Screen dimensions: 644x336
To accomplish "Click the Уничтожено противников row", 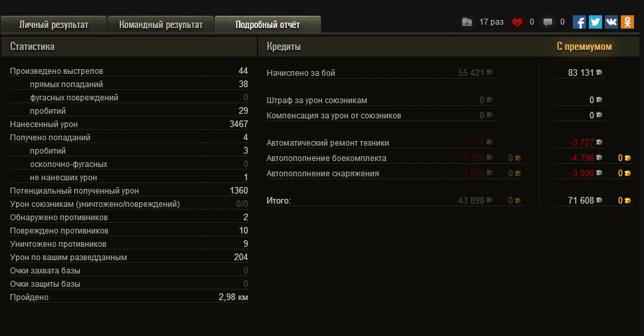I will pyautogui.click(x=128, y=244).
